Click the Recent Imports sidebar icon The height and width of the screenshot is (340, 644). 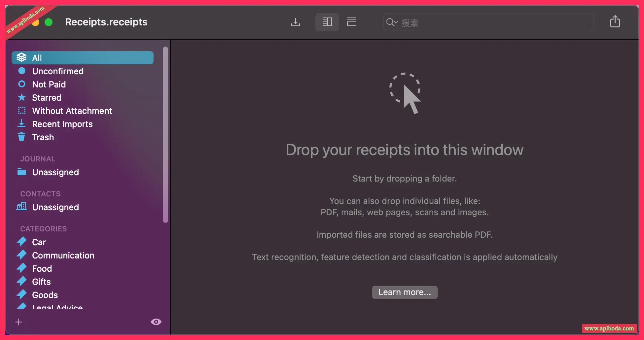pos(21,123)
